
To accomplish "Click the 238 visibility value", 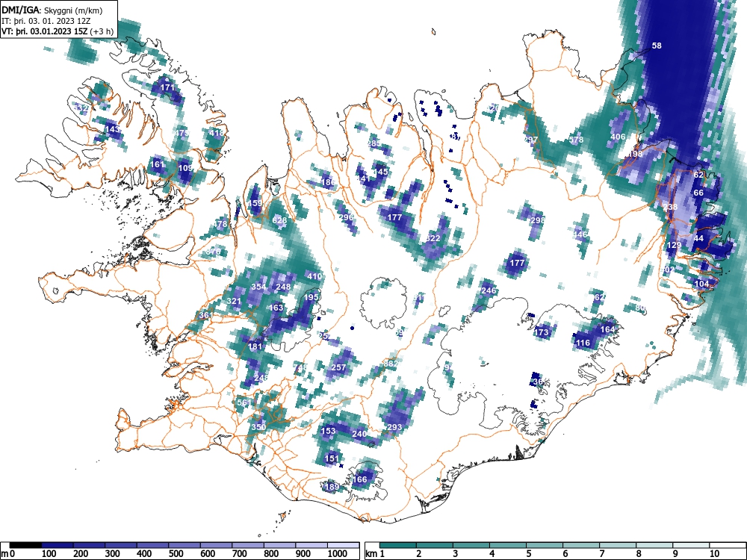I will click(670, 207).
